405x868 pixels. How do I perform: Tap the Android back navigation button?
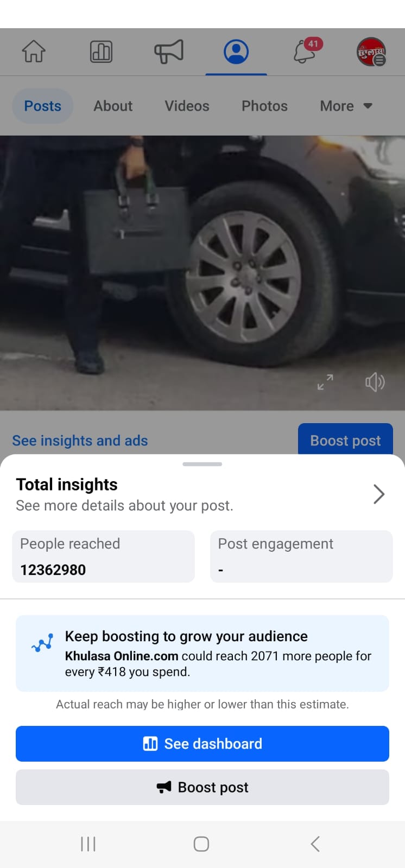[315, 844]
